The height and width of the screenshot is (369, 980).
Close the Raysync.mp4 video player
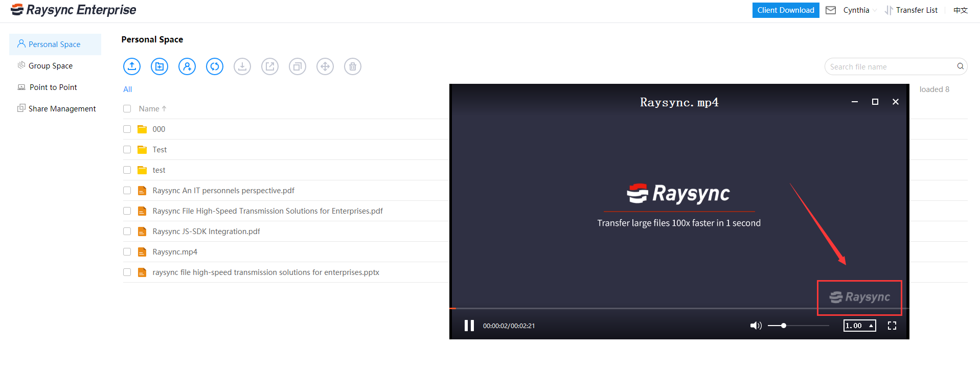point(896,102)
